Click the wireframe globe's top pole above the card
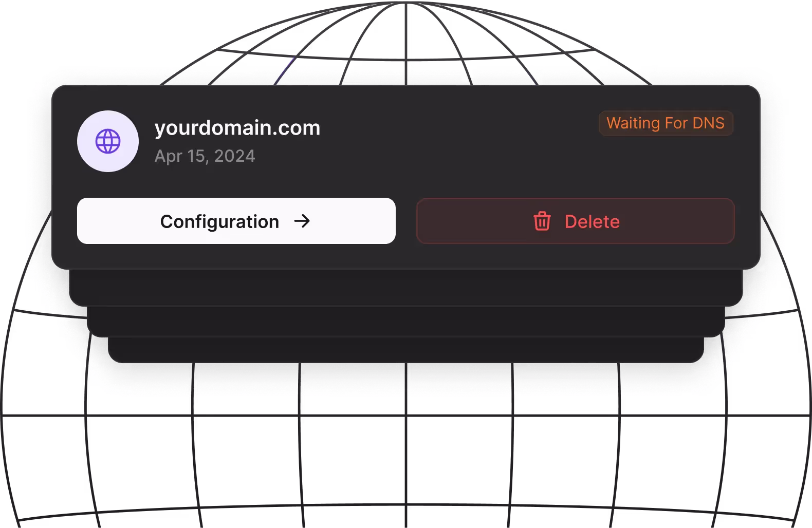The image size is (812, 528). tap(406, 21)
